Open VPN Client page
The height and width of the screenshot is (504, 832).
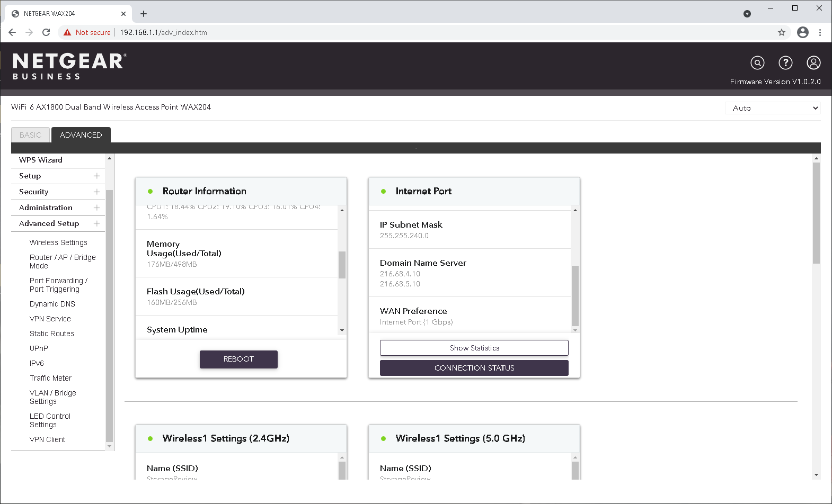(48, 439)
